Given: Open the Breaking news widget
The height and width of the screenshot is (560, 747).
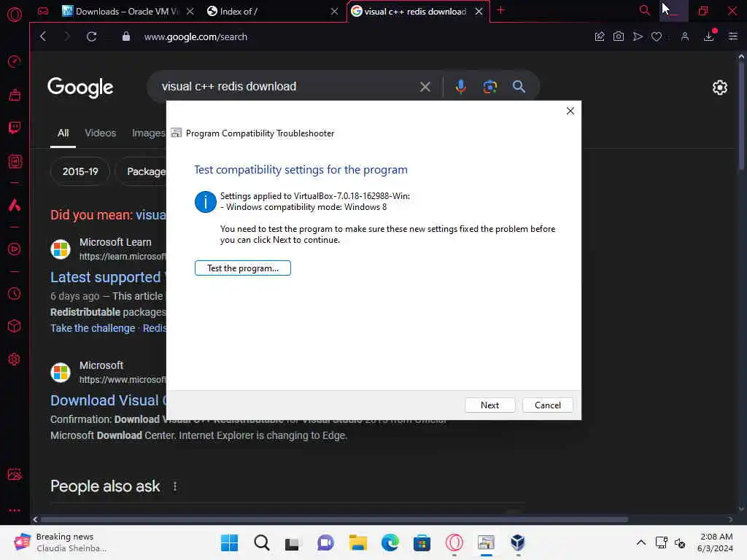Looking at the screenshot, I should pos(61,542).
